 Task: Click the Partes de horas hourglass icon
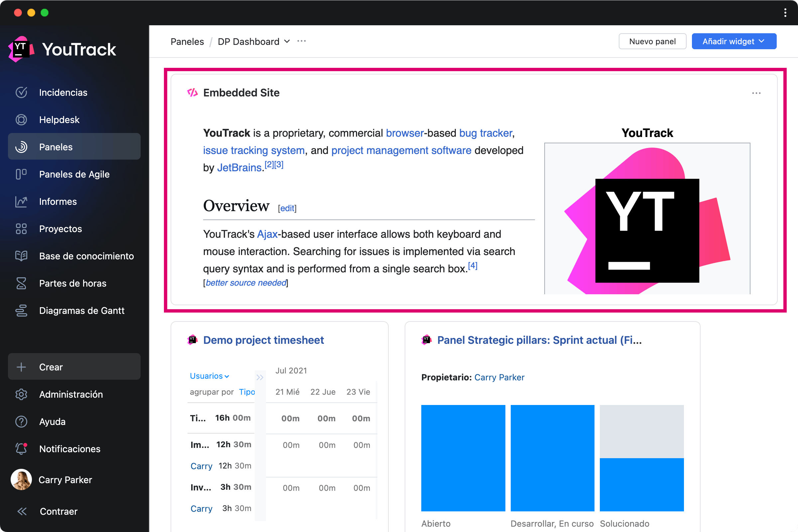pyautogui.click(x=21, y=283)
